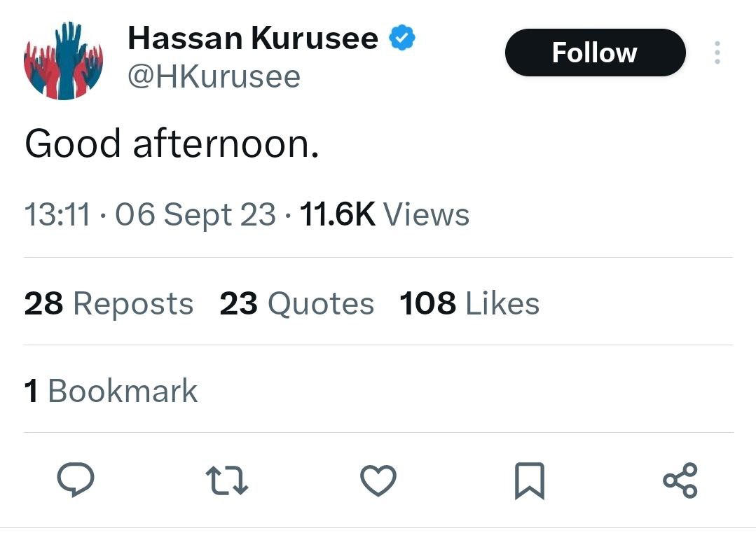See who made the 28 Reposts

[109, 303]
